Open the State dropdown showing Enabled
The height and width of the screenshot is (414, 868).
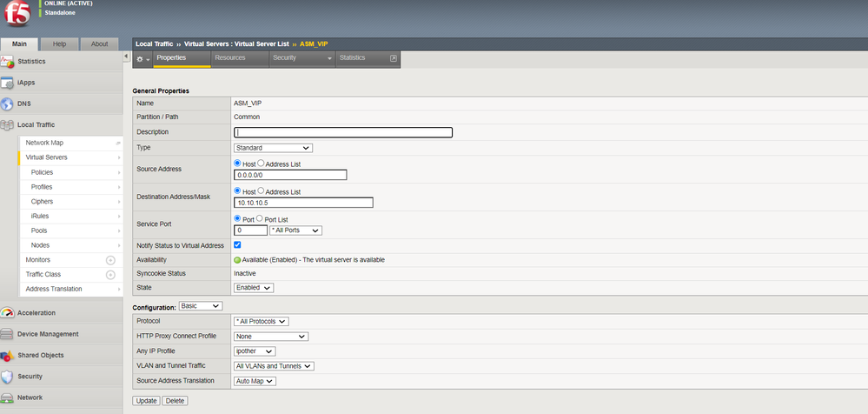(254, 288)
